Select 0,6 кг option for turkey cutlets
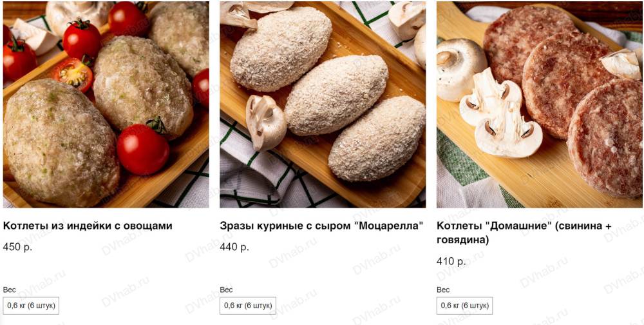Screen dimensions: 644x325 31,306
